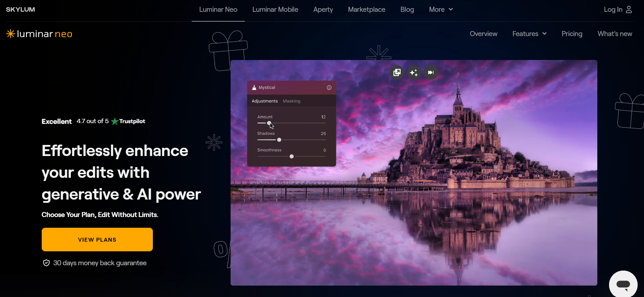644x297 pixels.
Task: Click the Trustpilot star logo
Action: (115, 121)
